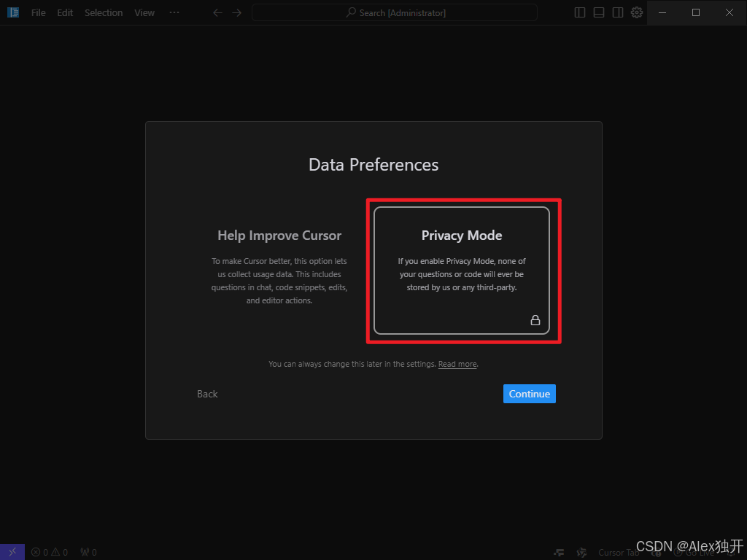Click the lock icon on Privacy Mode card
The image size is (747, 560).
(535, 320)
